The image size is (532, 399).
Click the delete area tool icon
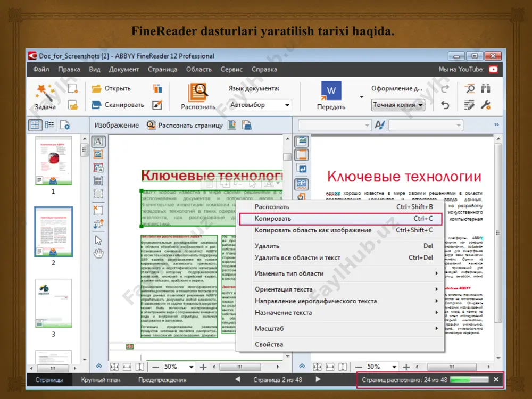[x=98, y=210]
